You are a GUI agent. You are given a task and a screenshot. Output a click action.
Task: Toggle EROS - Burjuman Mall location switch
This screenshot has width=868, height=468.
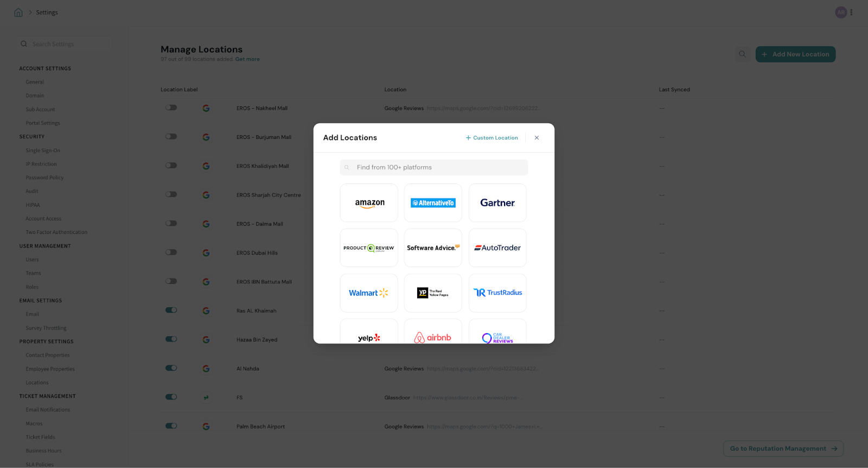[x=171, y=136]
